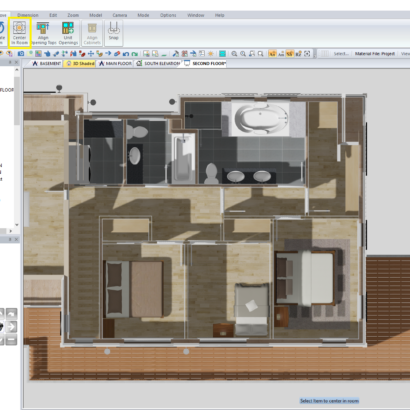Image resolution: width=410 pixels, height=410 pixels.
Task: Click status text Select item to center
Action: [329, 401]
